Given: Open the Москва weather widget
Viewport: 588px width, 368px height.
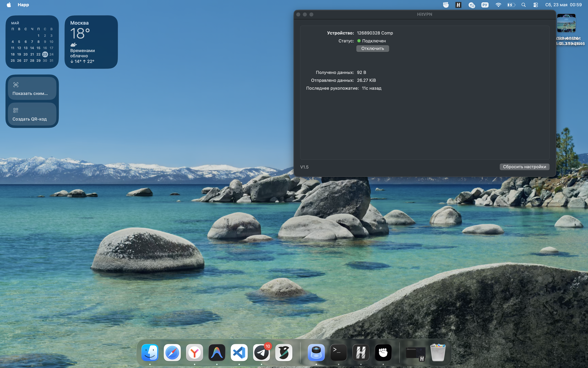Looking at the screenshot, I should tap(91, 42).
